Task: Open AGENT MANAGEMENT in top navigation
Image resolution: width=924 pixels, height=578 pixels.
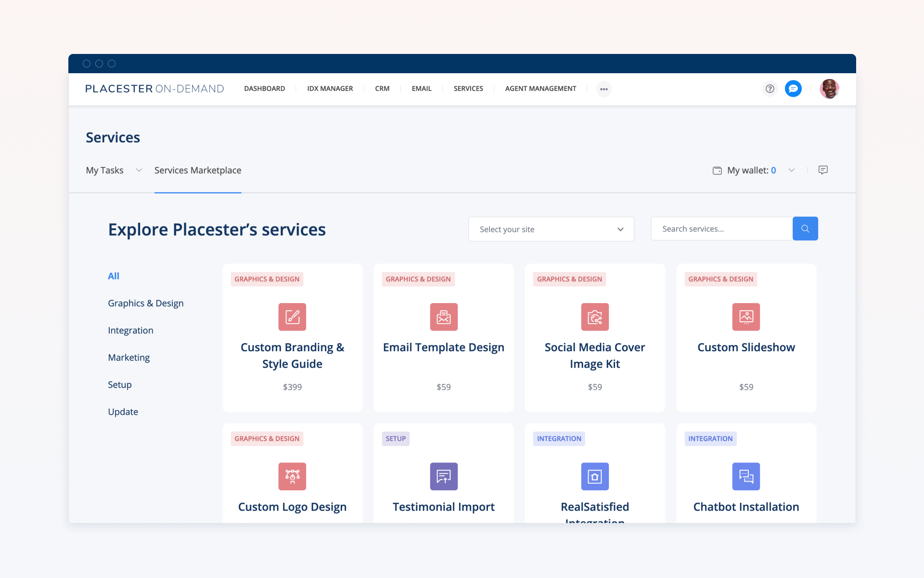Action: pos(540,89)
